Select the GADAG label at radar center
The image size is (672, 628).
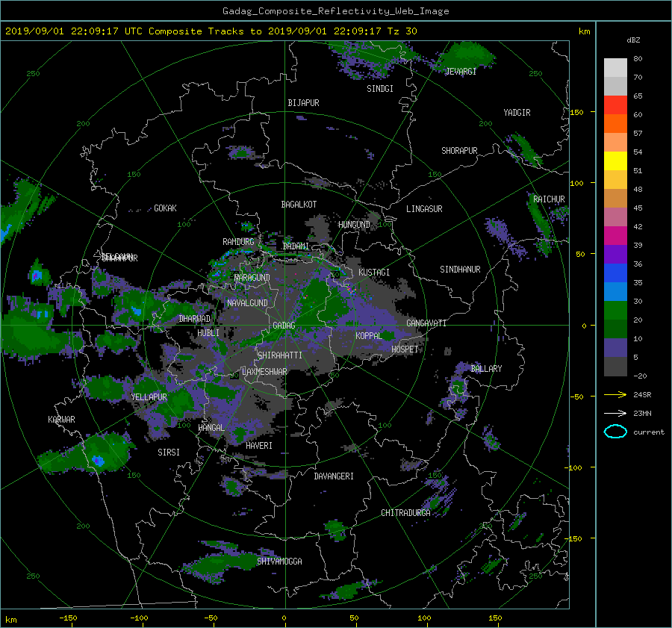[x=284, y=326]
